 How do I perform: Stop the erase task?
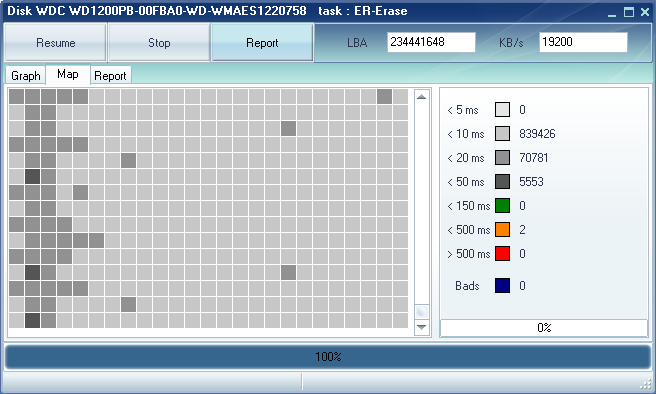[x=159, y=43]
